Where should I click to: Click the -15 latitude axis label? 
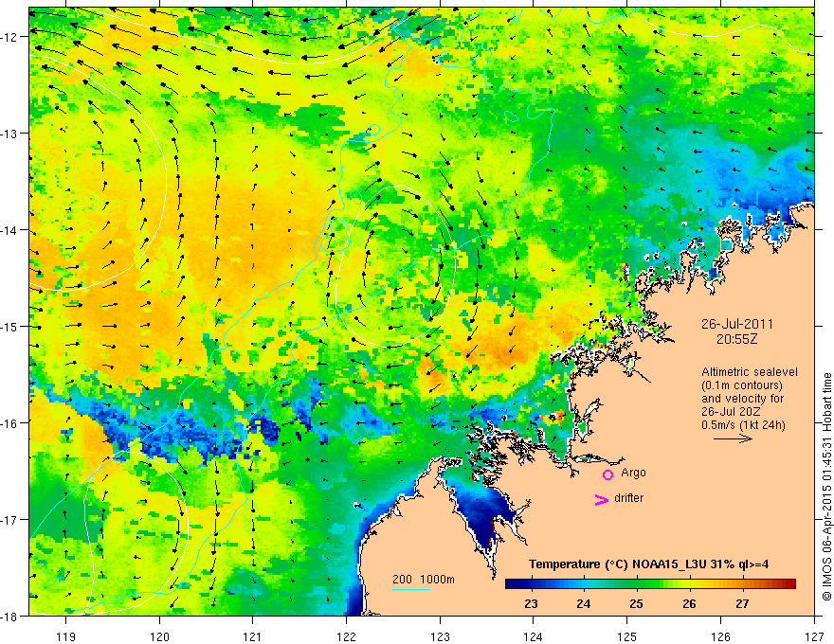click(10, 326)
